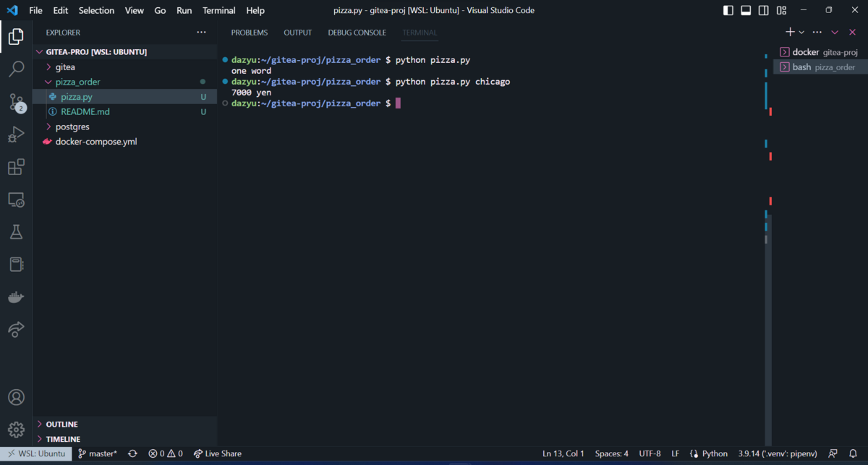
Task: Toggle panel layout icon in title bar
Action: 746,11
